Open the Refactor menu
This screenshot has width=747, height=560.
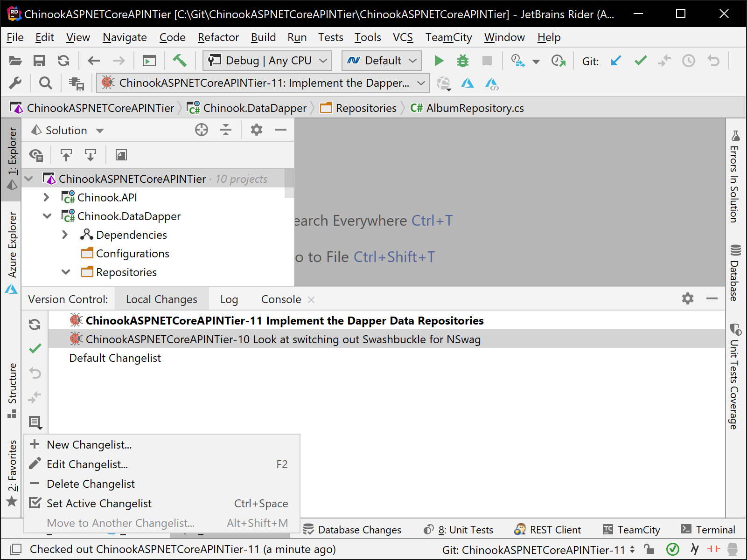[x=218, y=37]
